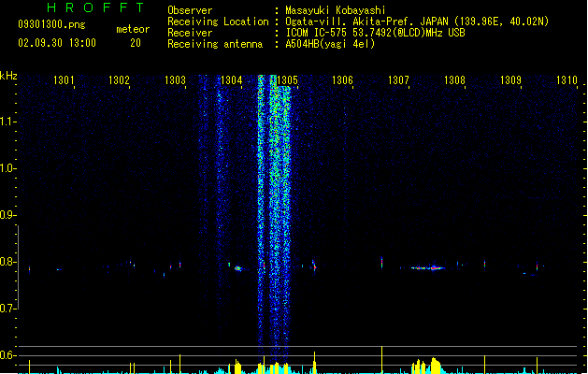Select the ICOM IC-575 receiver value

(375, 33)
